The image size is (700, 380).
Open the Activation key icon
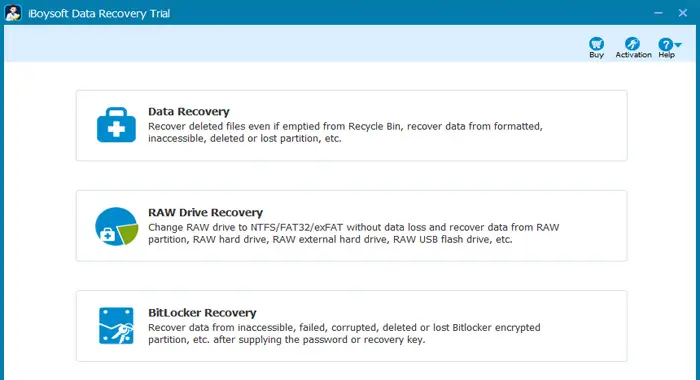pos(632,44)
